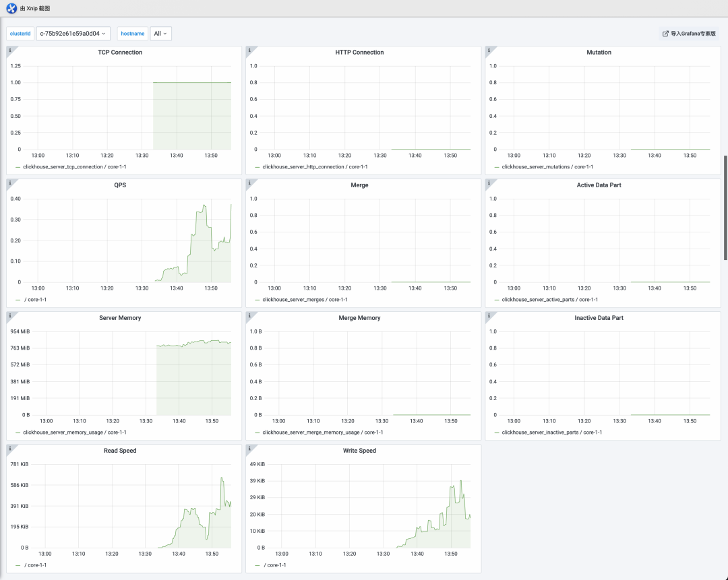
Task: Show info for TCP Connection panel
Action: click(x=10, y=50)
